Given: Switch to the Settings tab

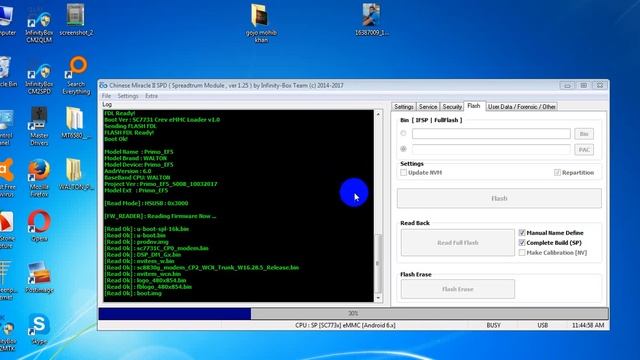Looking at the screenshot, I should tap(404, 107).
